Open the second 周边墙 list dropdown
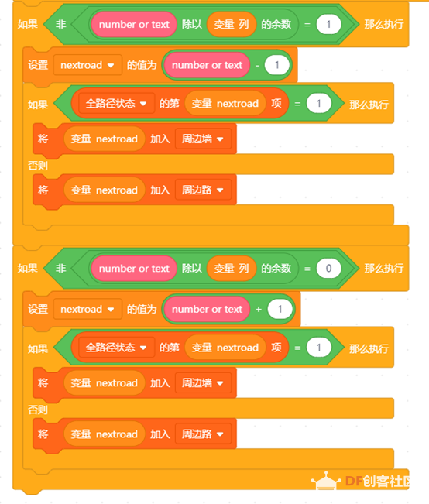The image size is (429, 504). point(203,382)
